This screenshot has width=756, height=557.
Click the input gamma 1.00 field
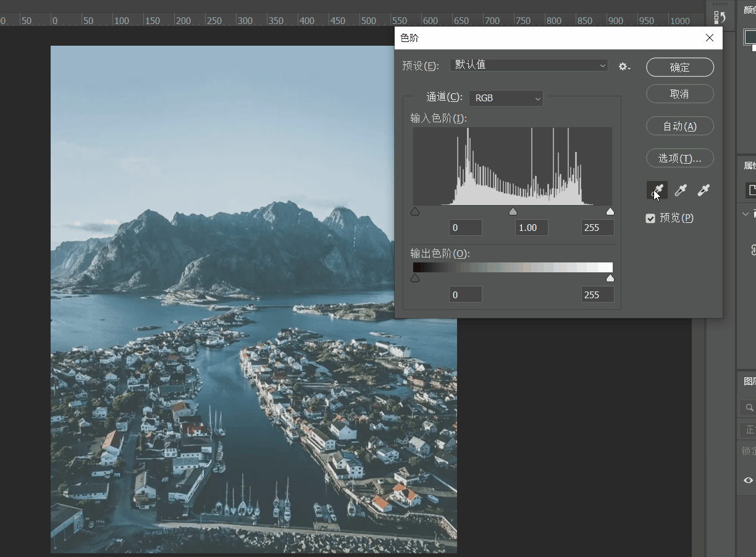click(531, 227)
